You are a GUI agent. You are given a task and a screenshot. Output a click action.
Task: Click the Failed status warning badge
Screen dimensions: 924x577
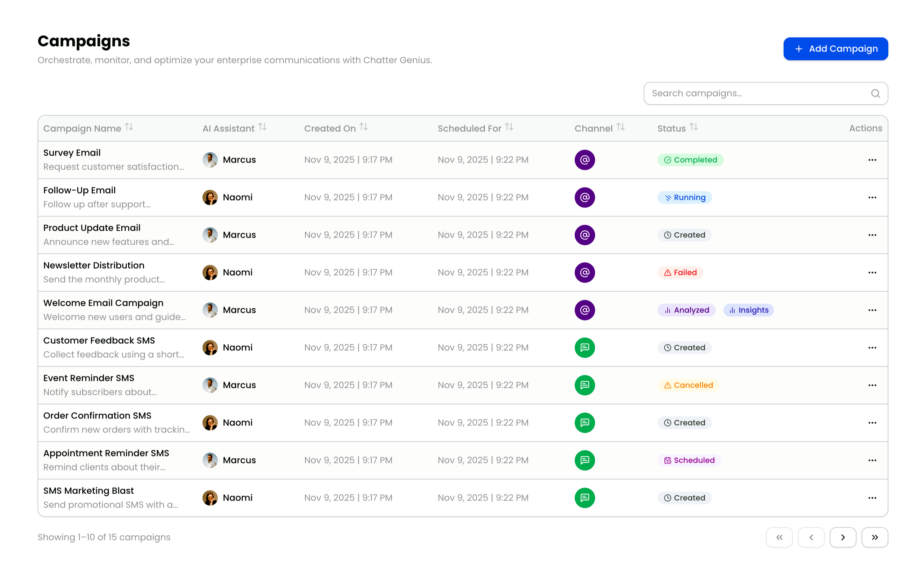point(680,272)
